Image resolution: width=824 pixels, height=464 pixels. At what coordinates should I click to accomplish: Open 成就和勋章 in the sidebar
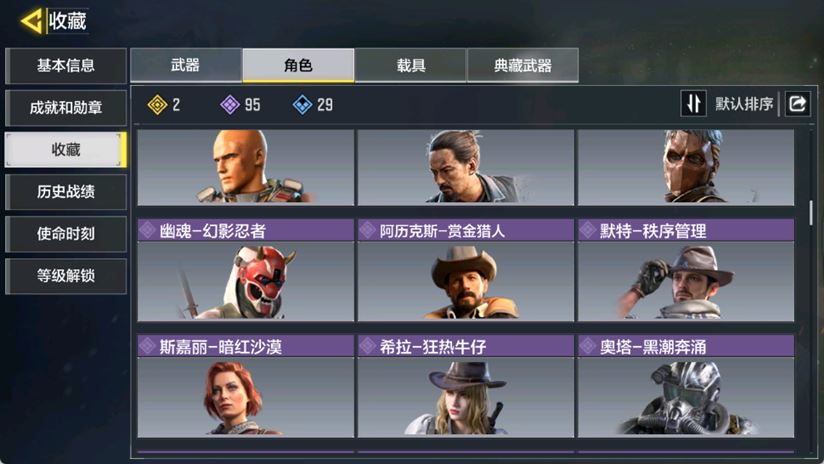click(66, 108)
